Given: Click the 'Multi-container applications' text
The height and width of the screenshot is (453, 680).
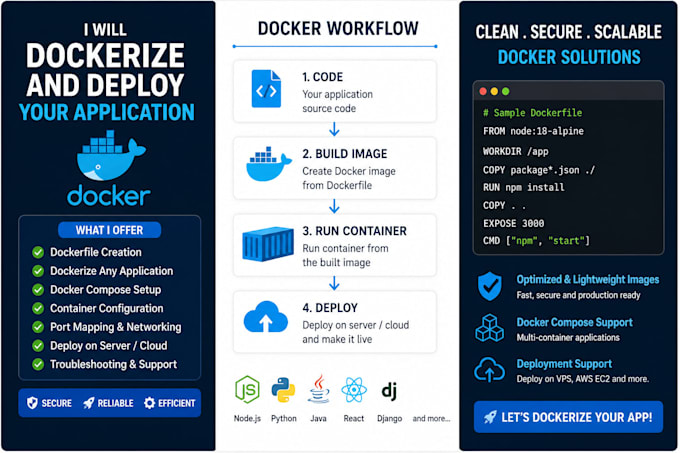Looking at the screenshot, I should point(568,337).
